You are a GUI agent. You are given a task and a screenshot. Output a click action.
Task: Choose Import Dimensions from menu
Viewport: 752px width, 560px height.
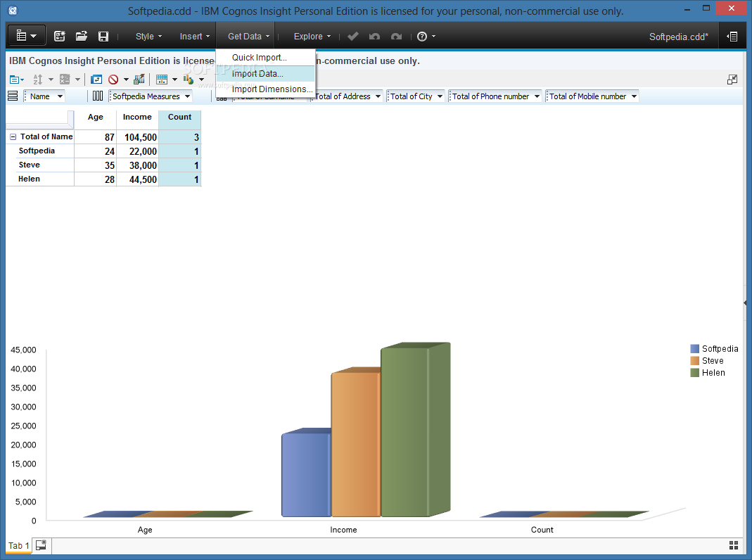[x=265, y=89]
